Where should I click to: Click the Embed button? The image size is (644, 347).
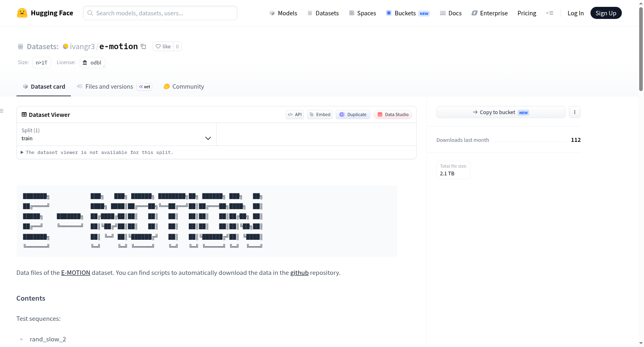(320, 114)
